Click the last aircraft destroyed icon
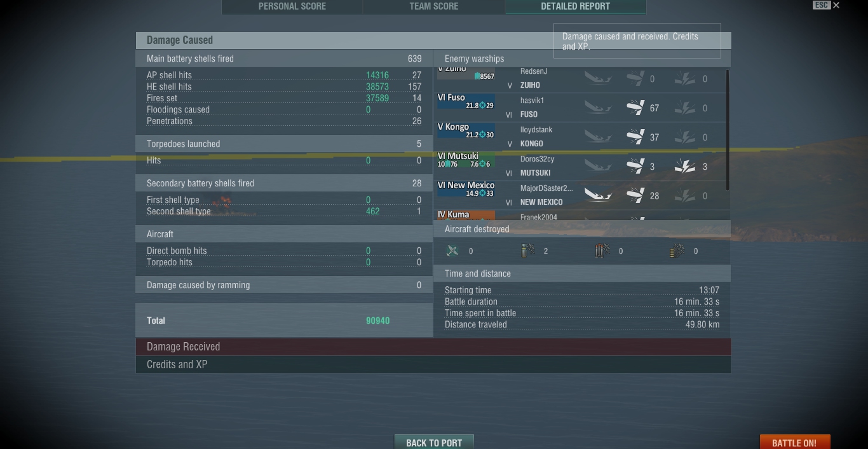868x449 pixels. [x=677, y=251]
